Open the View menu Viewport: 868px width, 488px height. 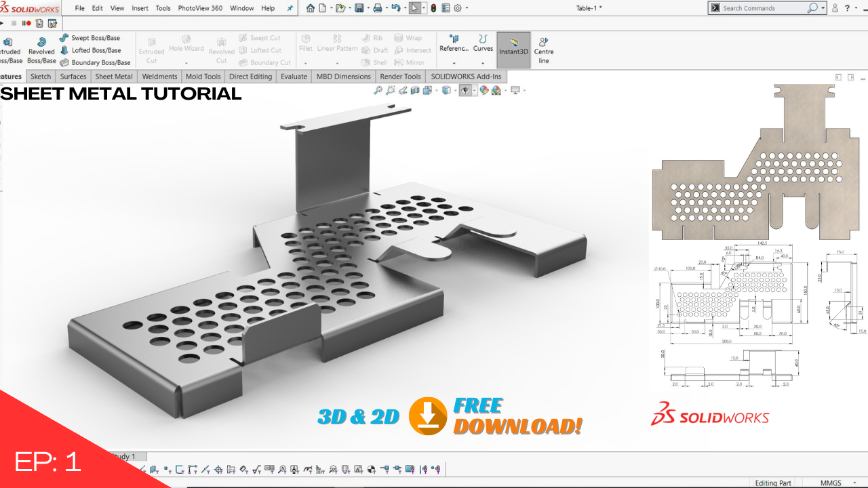point(117,8)
